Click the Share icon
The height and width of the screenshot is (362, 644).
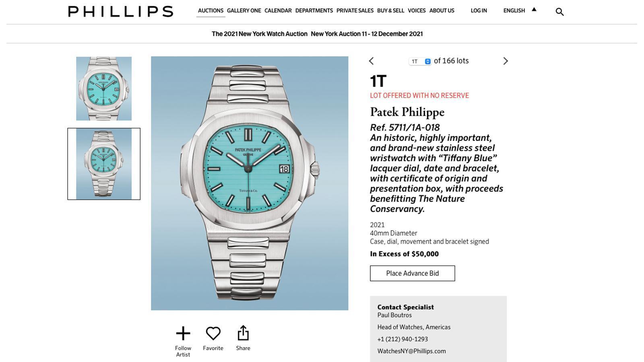pos(243,333)
